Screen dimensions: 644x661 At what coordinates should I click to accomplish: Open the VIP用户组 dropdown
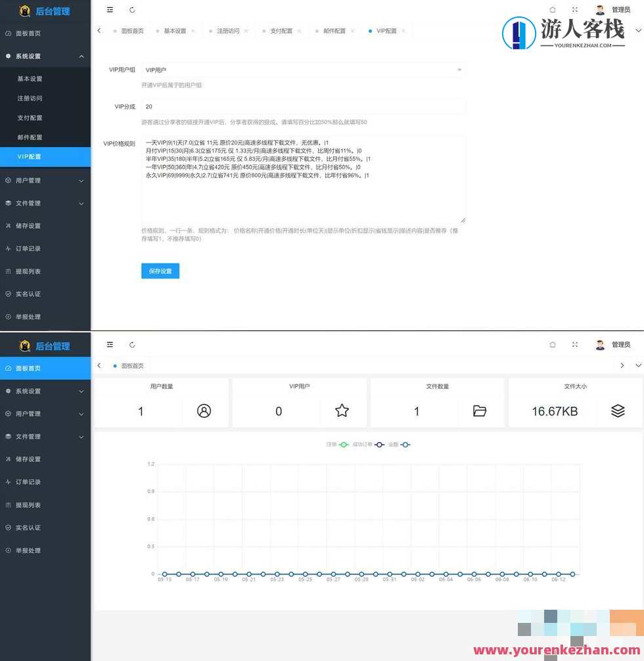click(x=302, y=70)
